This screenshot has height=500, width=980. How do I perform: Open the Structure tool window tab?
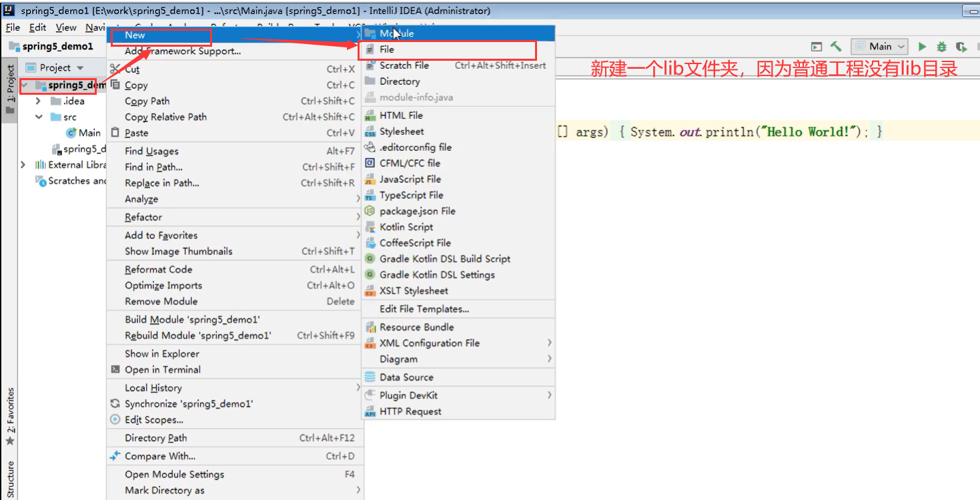10,479
